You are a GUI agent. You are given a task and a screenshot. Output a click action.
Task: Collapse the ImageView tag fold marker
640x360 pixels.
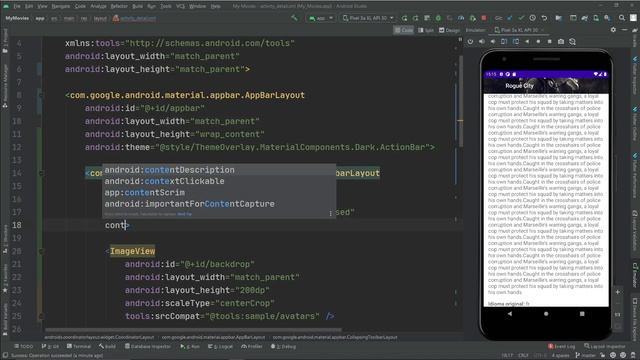click(x=41, y=251)
